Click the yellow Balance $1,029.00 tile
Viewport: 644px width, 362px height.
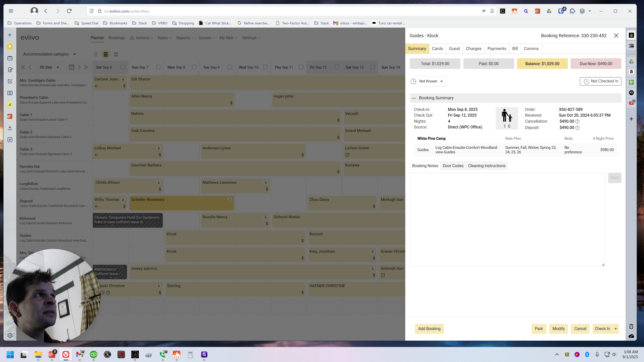[x=542, y=64]
